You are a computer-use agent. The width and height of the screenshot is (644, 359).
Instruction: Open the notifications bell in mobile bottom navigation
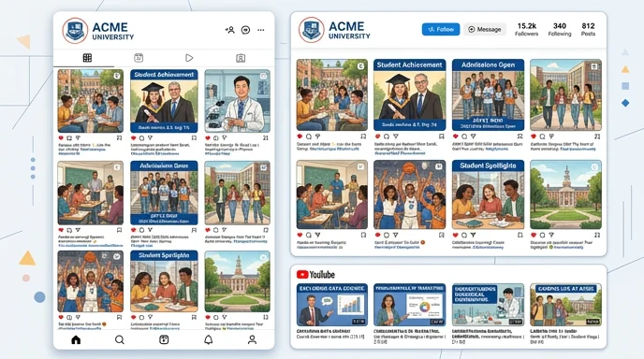[x=209, y=339]
